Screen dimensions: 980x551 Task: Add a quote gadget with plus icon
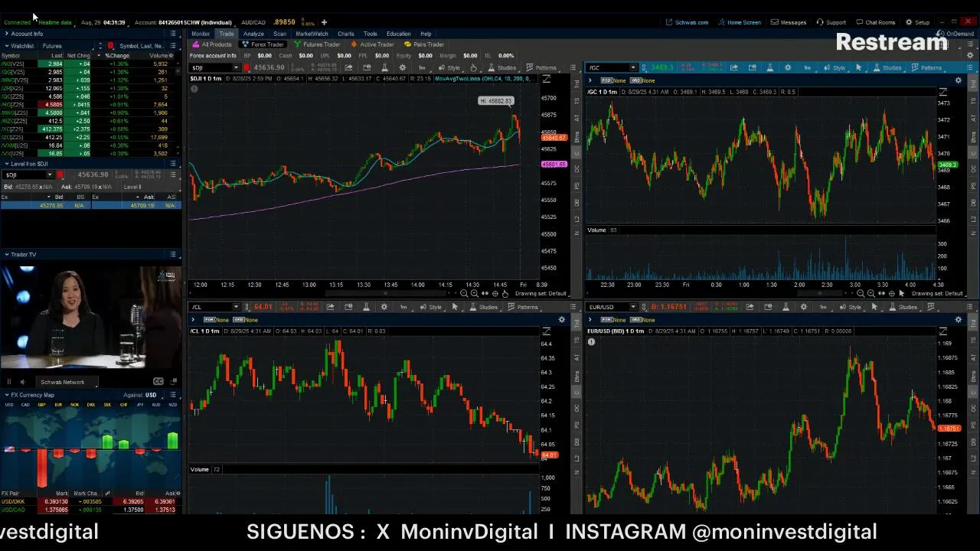click(324, 22)
